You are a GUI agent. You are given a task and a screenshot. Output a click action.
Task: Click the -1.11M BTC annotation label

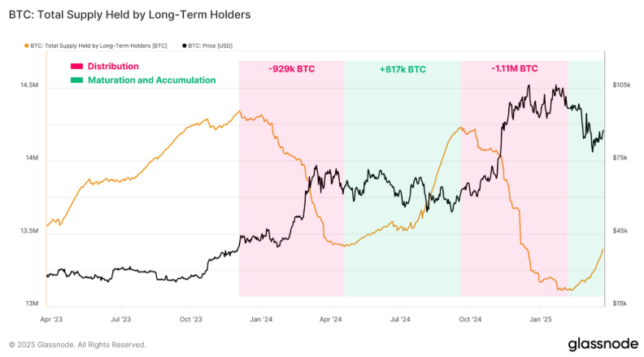pos(514,68)
